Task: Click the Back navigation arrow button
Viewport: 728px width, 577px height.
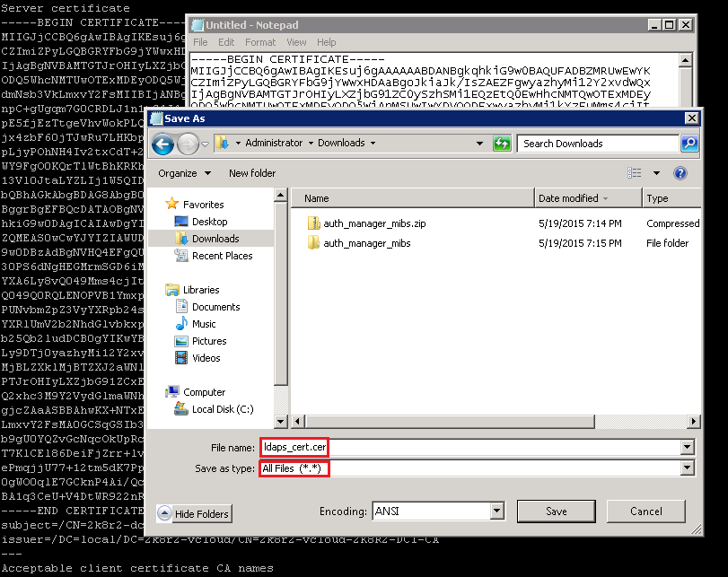Action: point(162,144)
